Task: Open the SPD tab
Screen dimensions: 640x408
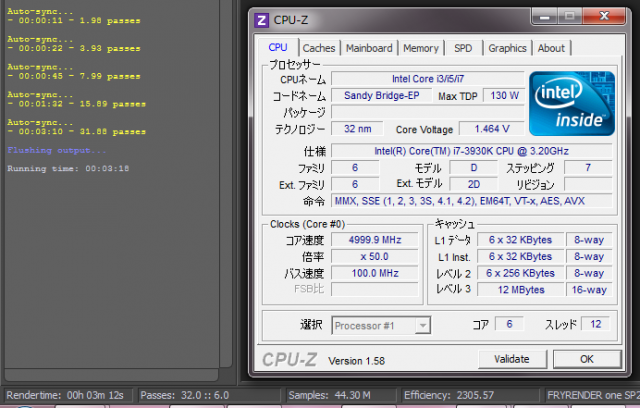Action: [x=463, y=48]
